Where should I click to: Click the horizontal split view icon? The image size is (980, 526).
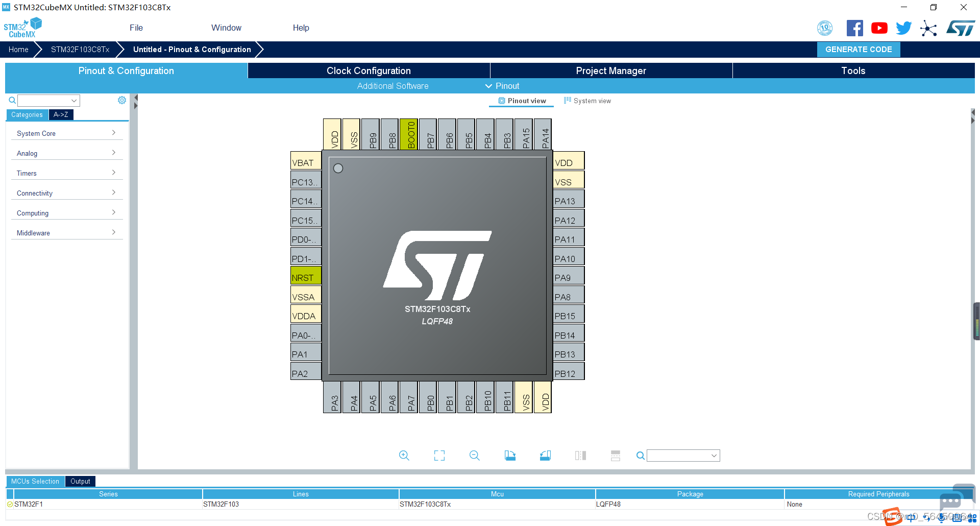point(616,456)
